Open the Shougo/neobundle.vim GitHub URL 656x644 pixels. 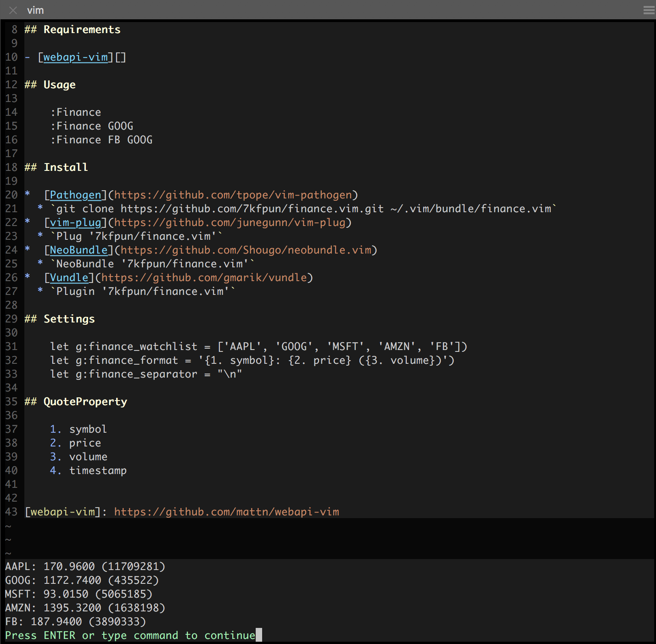(246, 250)
